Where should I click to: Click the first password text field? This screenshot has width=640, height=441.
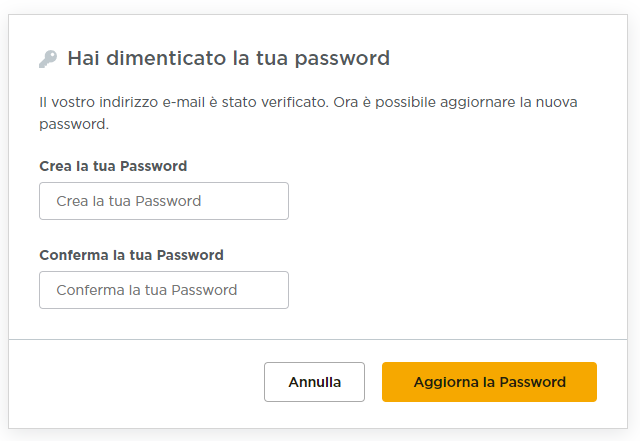pos(164,201)
